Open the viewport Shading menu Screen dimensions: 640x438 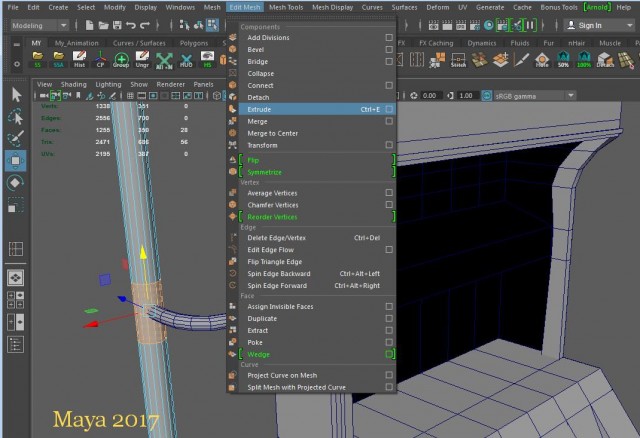click(73, 84)
